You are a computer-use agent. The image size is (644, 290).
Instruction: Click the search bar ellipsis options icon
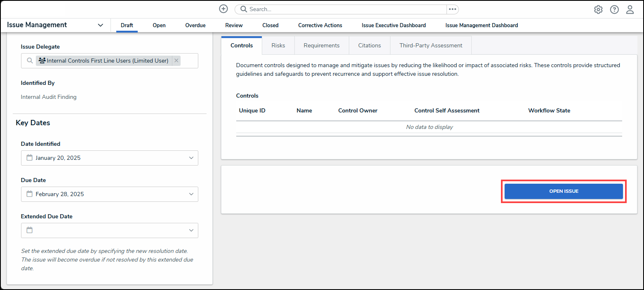452,9
